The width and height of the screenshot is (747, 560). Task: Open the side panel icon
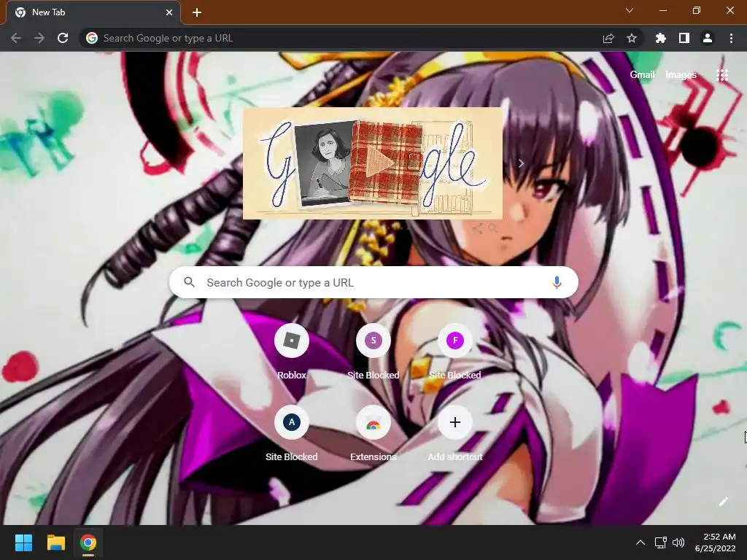coord(684,38)
